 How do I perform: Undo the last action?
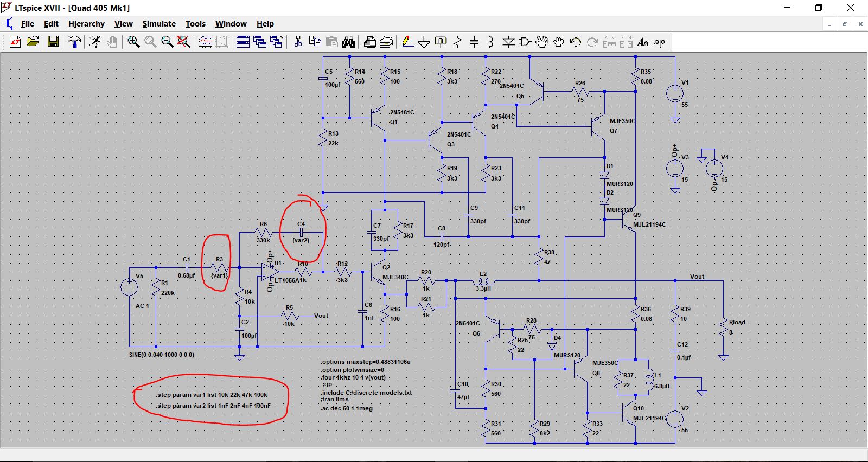click(x=576, y=42)
